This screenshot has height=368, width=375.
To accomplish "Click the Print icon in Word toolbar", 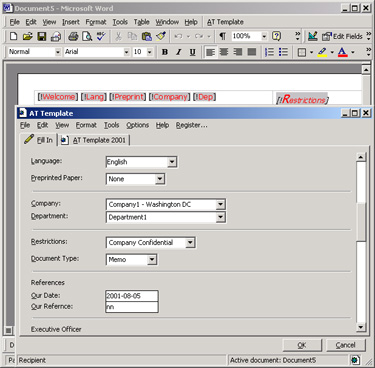I will click(73, 36).
